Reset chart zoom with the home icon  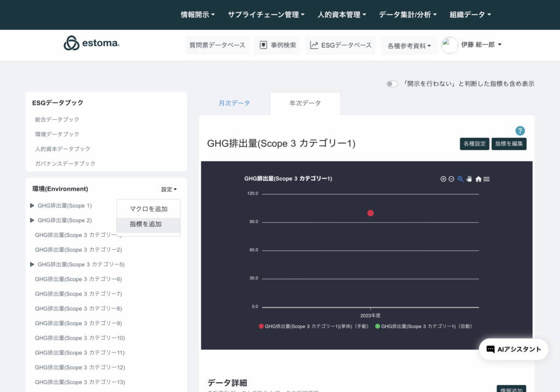[x=479, y=179]
